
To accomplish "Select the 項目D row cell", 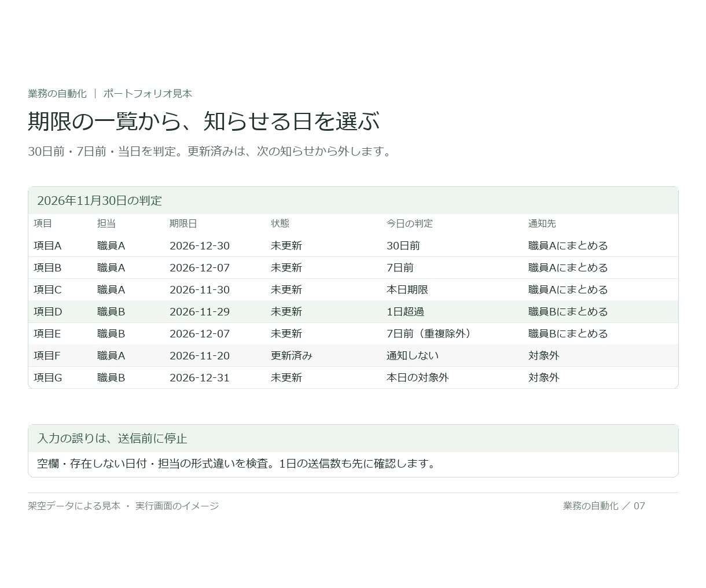I will point(48,312).
